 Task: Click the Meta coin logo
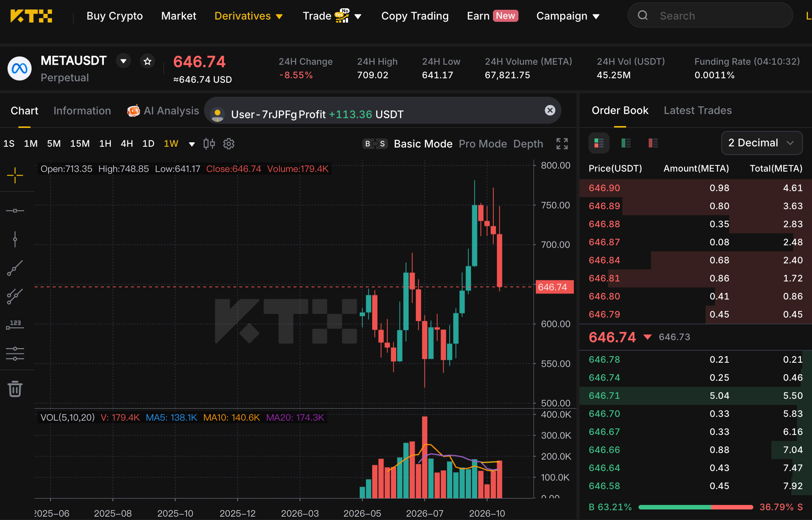[20, 68]
